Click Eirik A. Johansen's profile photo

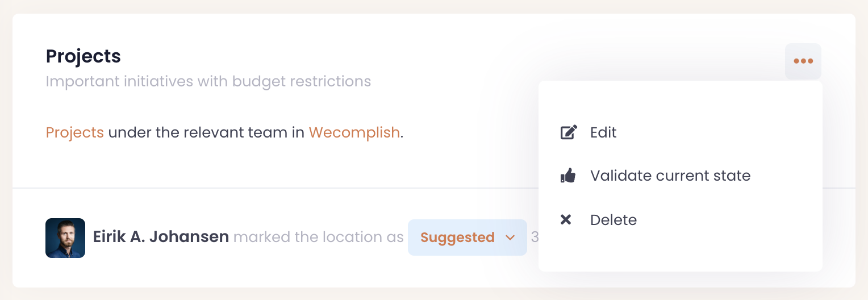[x=65, y=238]
